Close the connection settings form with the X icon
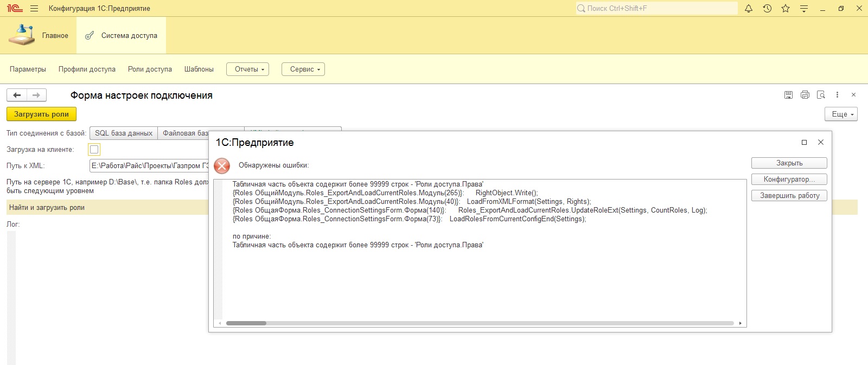868x365 pixels. [853, 94]
